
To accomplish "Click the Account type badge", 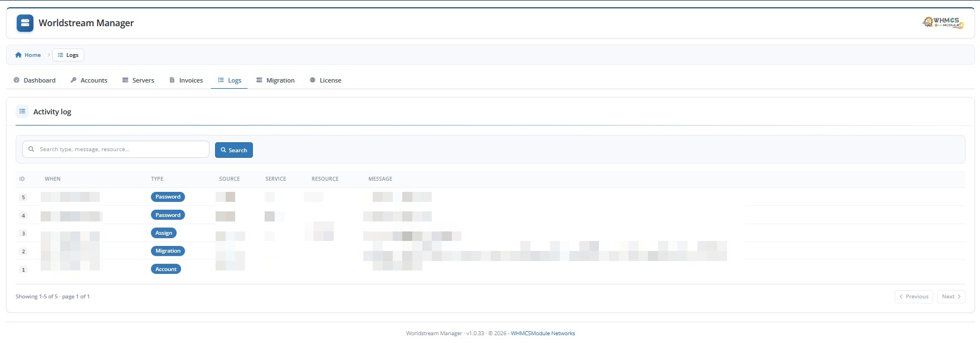I will click(166, 269).
